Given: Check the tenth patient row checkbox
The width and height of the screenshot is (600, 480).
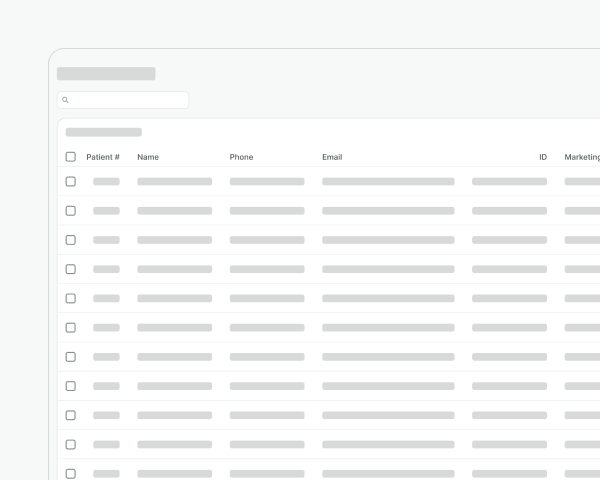Looking at the screenshot, I should 70,444.
